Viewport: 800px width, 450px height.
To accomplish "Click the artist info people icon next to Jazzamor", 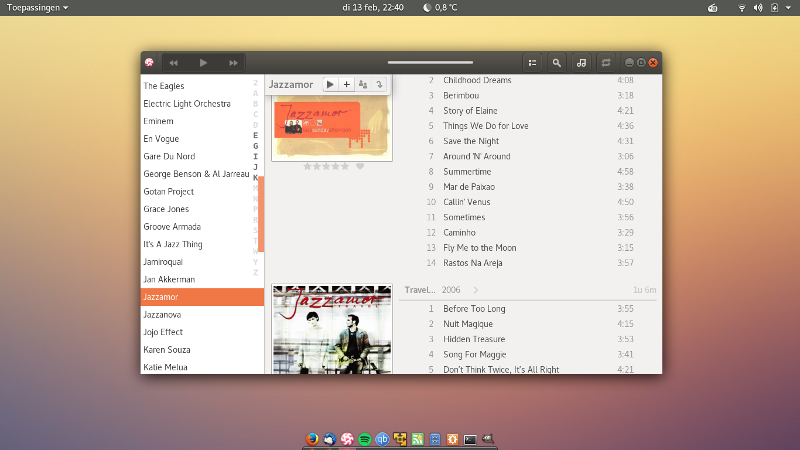I will pos(363,85).
